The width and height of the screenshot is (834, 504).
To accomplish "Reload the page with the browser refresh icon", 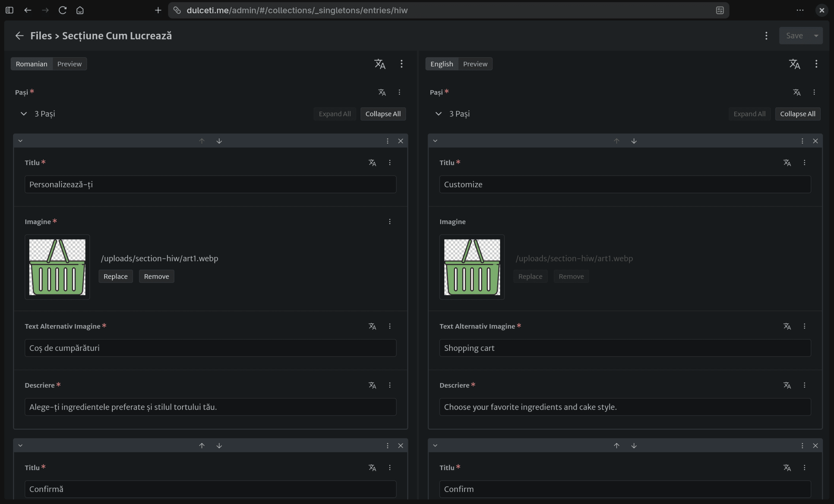I will [x=63, y=10].
